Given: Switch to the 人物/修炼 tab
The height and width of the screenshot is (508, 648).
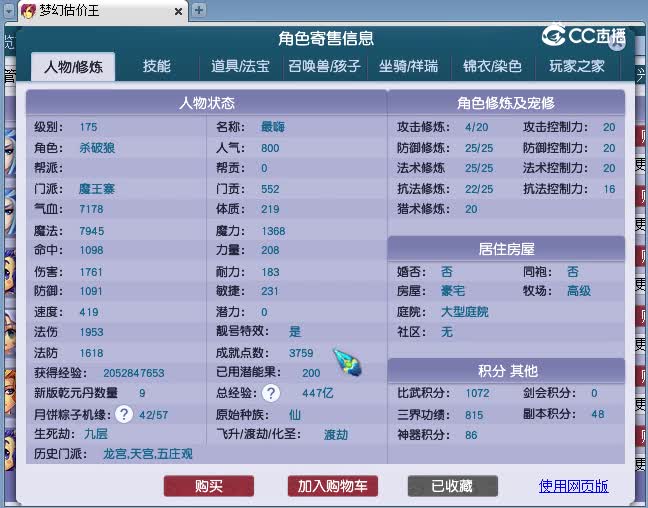Looking at the screenshot, I should point(73,67).
